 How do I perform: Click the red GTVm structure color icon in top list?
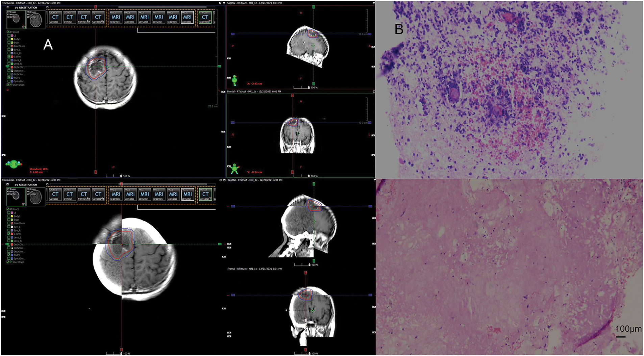click(12, 57)
